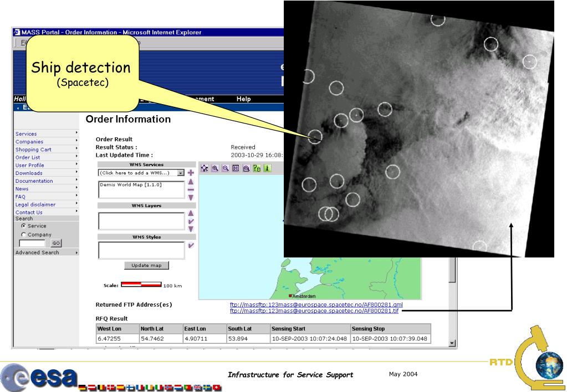Click Sensing Start value 10:07:24.048
Image resolution: width=567 pixels, height=392 pixels.
(x=309, y=339)
